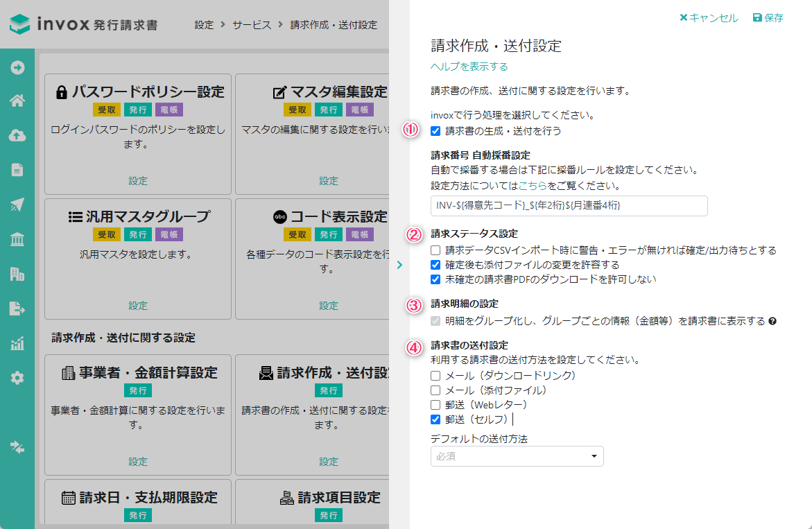Screen dimensions: 812x529
Task: Go to 設定 in the breadcrumb
Action: tap(204, 25)
